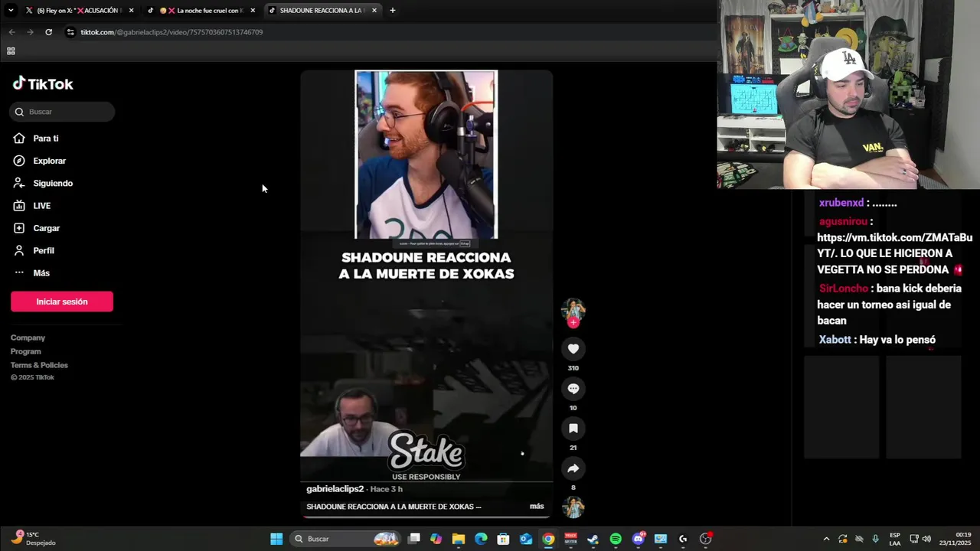Viewport: 980px width, 551px height.
Task: Open Task View on the taskbar
Action: pyautogui.click(x=414, y=539)
